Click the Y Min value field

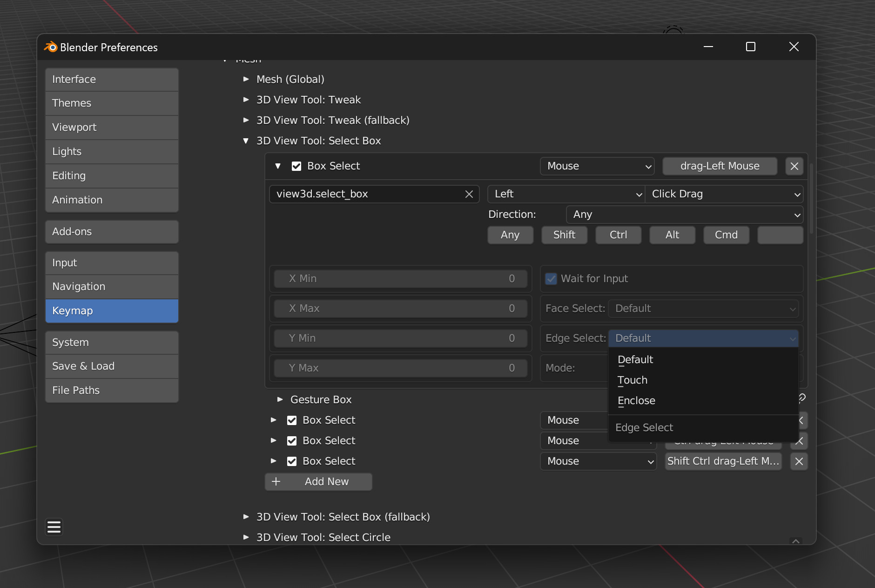400,338
